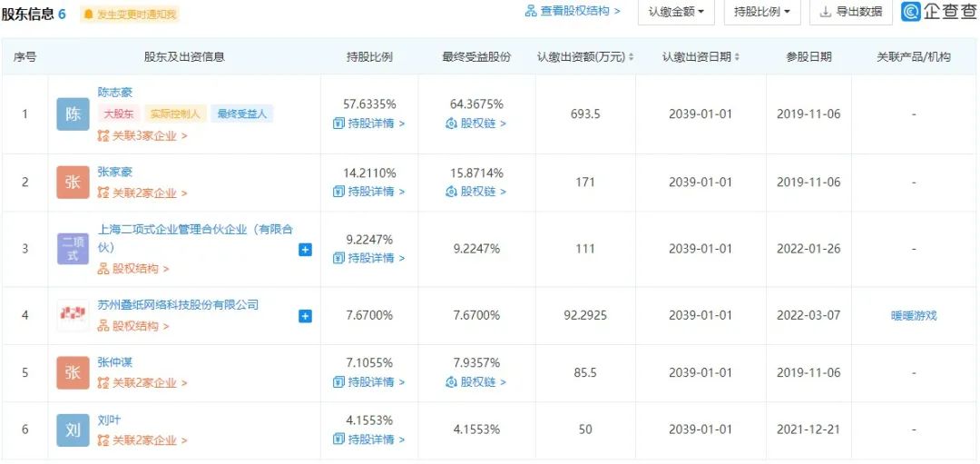Click 苏州叠纸网络科技 company logo
Viewport: 980px width, 464px height.
tap(73, 315)
